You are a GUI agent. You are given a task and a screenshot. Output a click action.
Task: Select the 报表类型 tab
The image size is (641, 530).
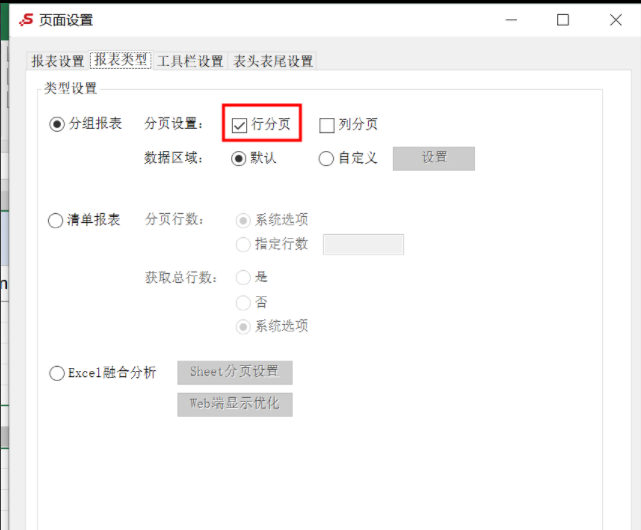(x=121, y=60)
